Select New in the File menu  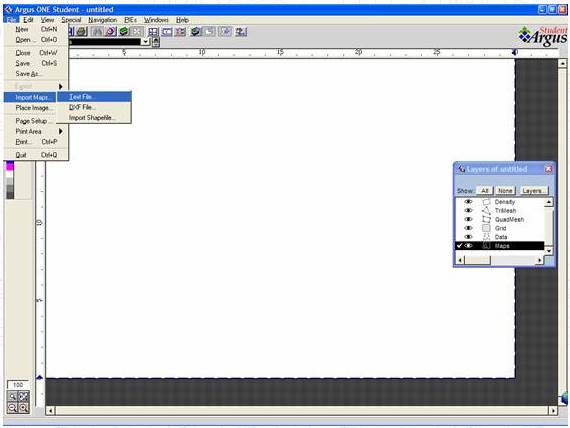(36, 29)
